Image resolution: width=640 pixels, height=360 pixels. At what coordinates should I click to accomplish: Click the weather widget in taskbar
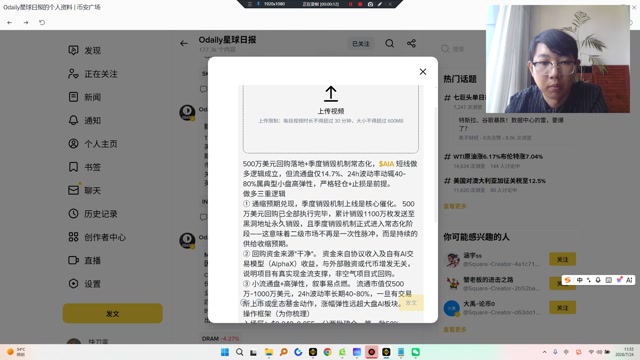(16, 352)
